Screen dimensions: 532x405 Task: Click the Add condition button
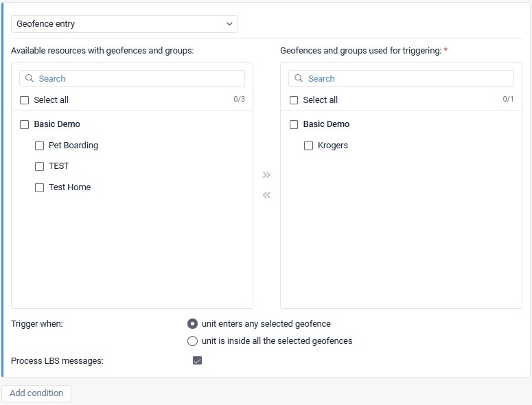[36, 393]
